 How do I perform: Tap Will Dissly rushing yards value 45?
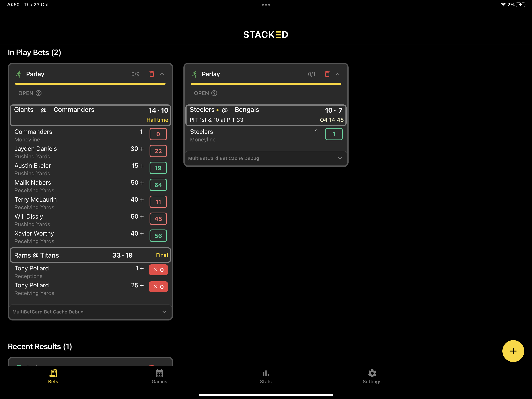pyautogui.click(x=158, y=219)
